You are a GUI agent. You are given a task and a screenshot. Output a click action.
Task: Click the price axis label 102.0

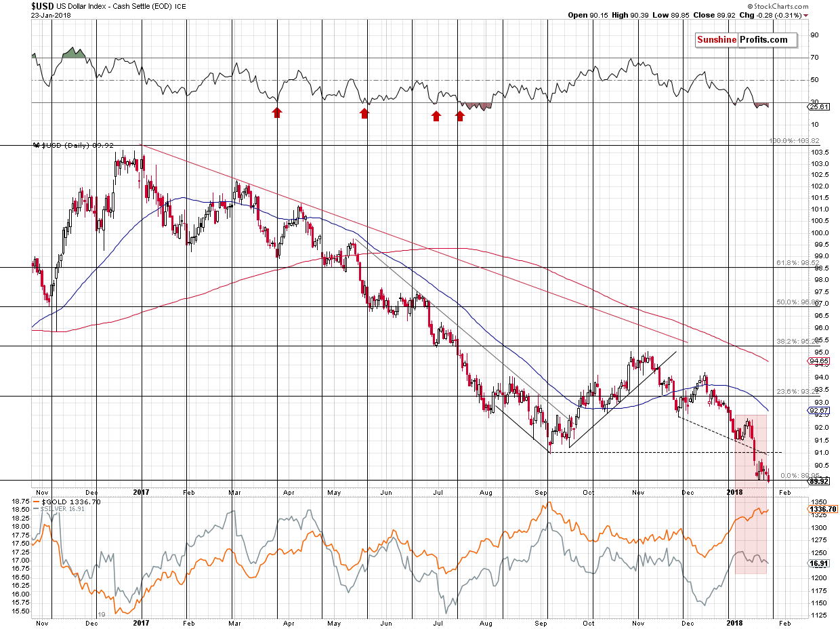click(x=818, y=186)
